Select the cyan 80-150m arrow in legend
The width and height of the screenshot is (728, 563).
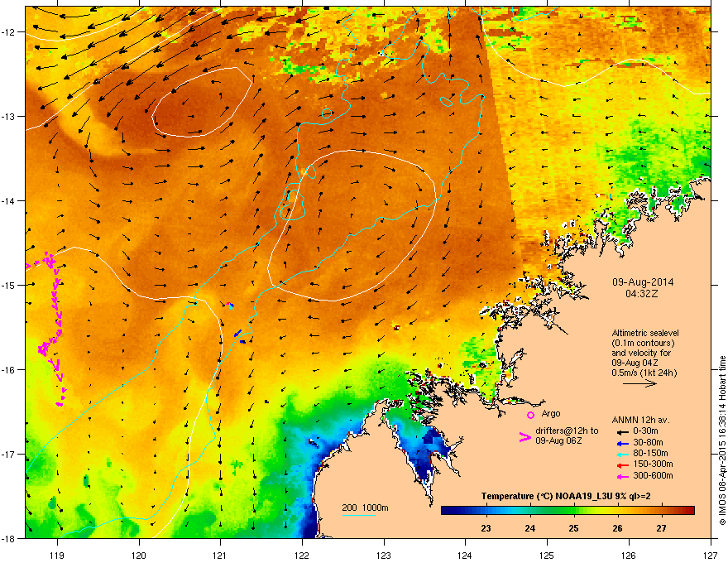pyautogui.click(x=622, y=454)
